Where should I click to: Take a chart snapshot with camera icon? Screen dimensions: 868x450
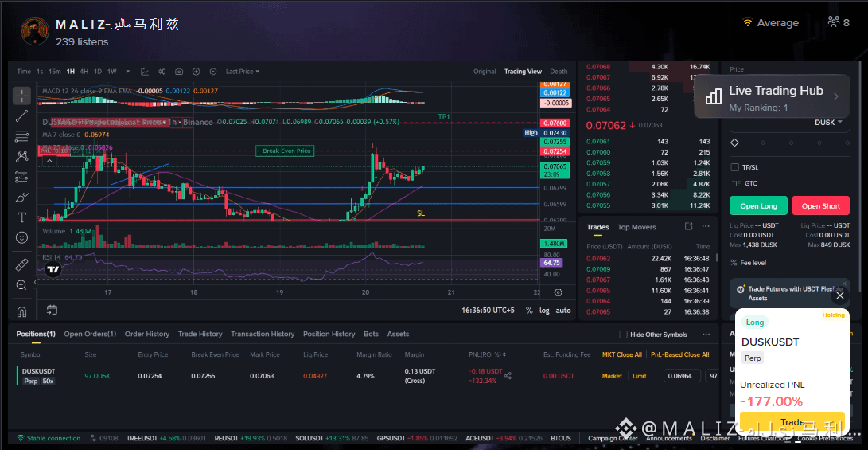179,72
